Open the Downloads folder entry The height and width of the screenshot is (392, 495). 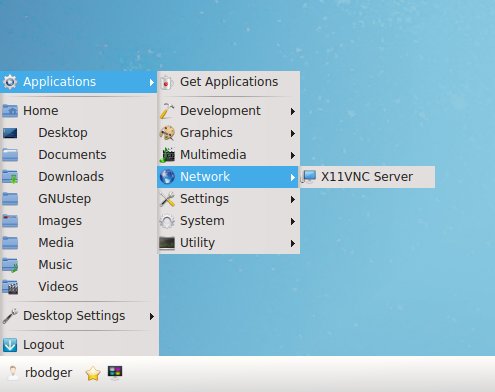(x=79, y=177)
